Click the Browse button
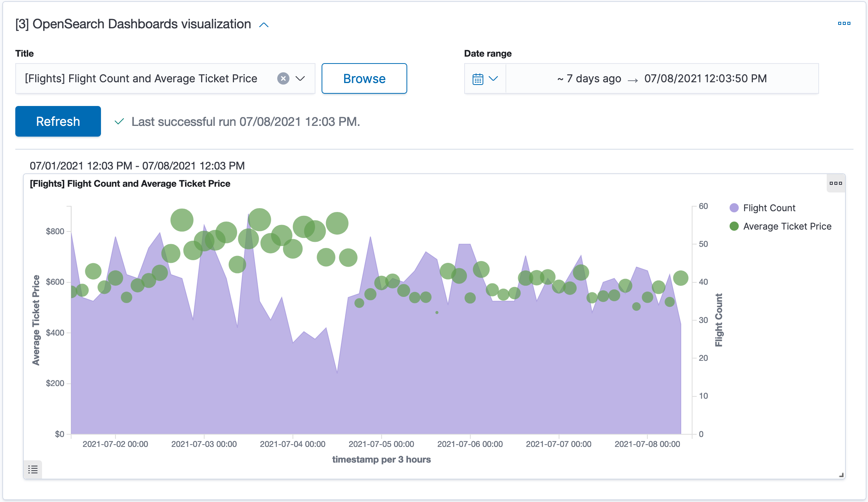Viewport: 868px width, 502px height. (x=364, y=78)
